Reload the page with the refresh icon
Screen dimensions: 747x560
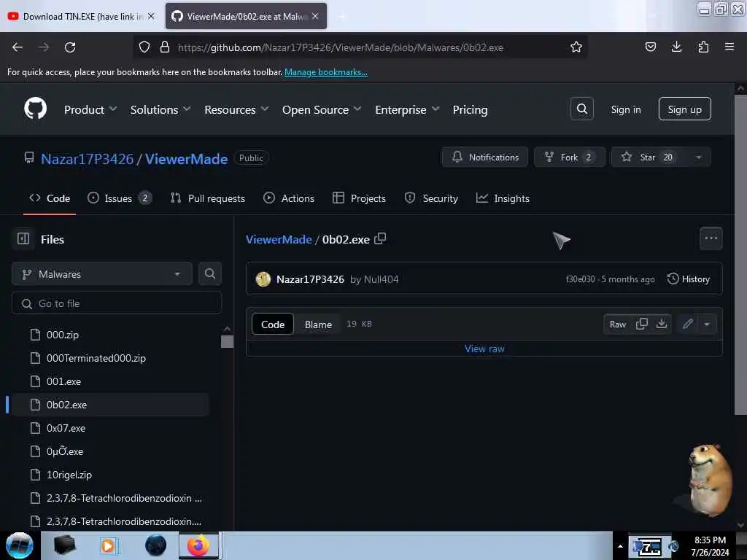coord(70,47)
